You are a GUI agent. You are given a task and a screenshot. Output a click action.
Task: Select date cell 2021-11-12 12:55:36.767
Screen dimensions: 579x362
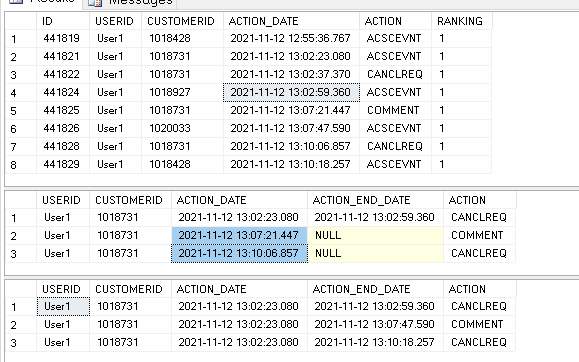pyautogui.click(x=291, y=38)
